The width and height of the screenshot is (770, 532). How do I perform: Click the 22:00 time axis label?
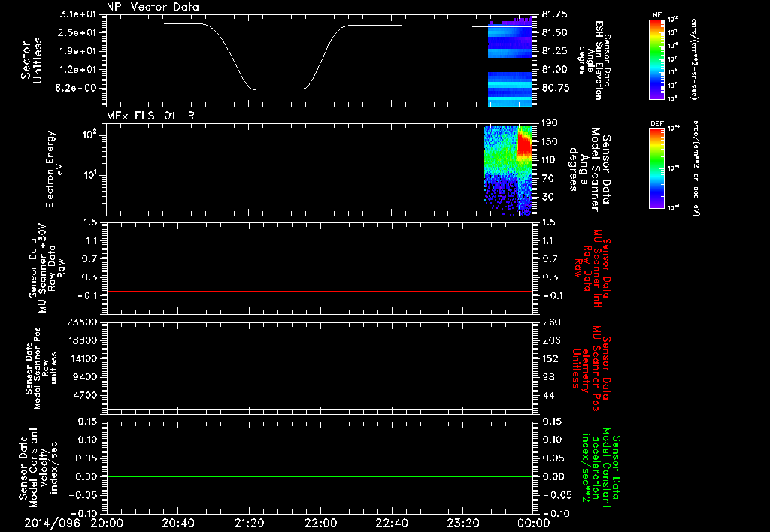pyautogui.click(x=320, y=523)
